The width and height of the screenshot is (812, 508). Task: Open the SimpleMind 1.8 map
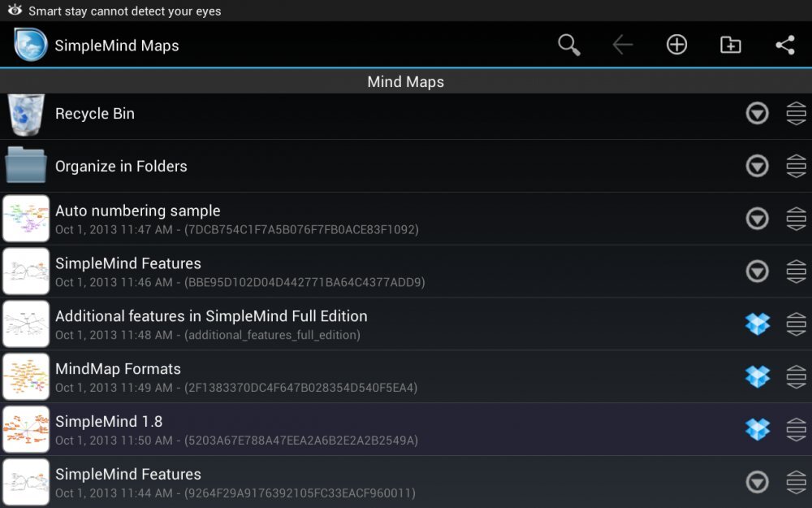click(109, 423)
